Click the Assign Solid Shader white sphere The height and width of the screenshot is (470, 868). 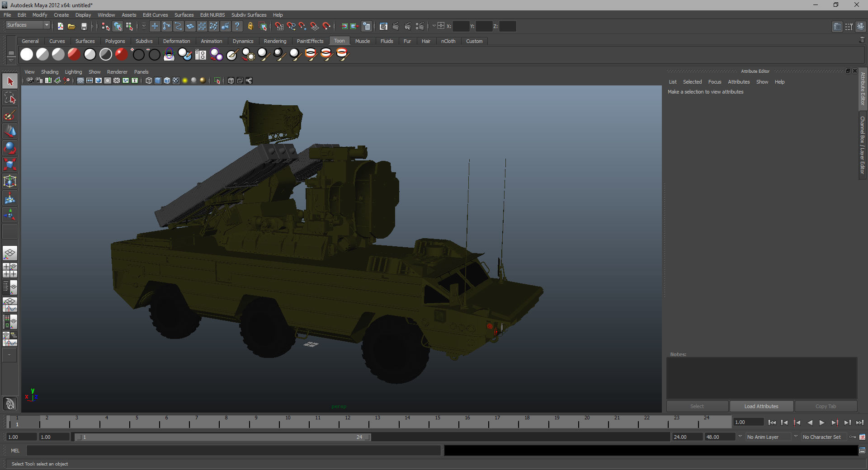[x=27, y=54]
